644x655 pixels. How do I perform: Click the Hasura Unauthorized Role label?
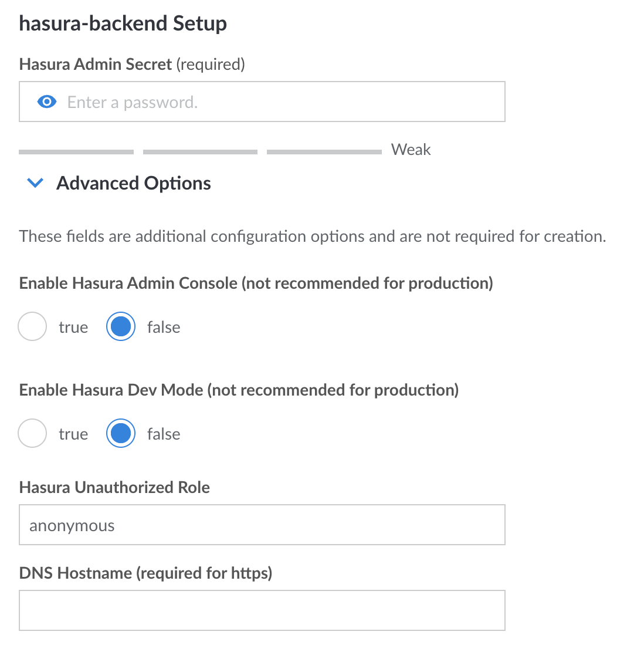click(x=114, y=488)
